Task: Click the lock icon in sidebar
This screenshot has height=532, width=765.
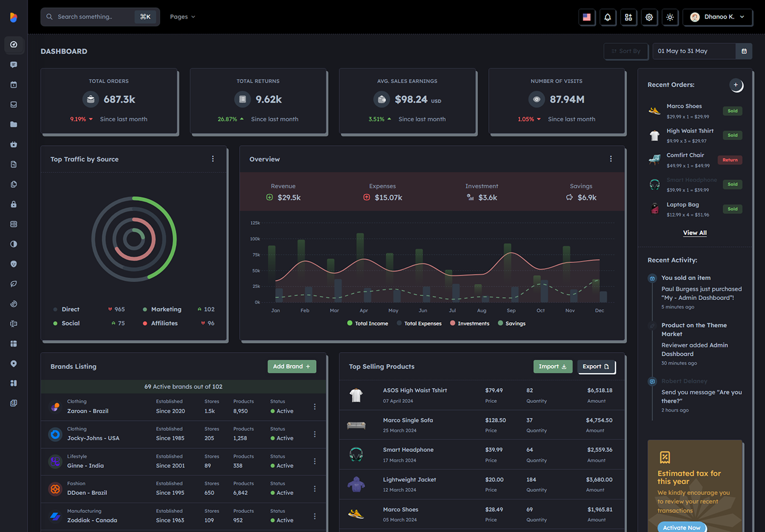Action: click(x=14, y=204)
